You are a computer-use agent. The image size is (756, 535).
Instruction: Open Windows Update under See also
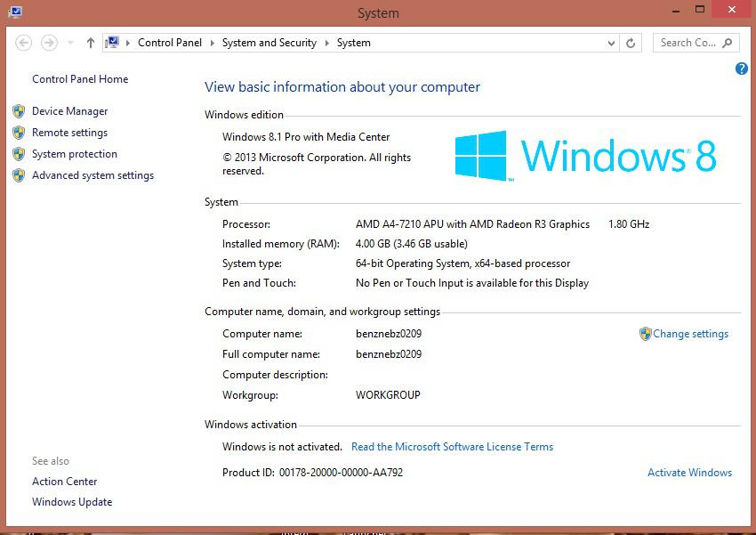pos(72,502)
